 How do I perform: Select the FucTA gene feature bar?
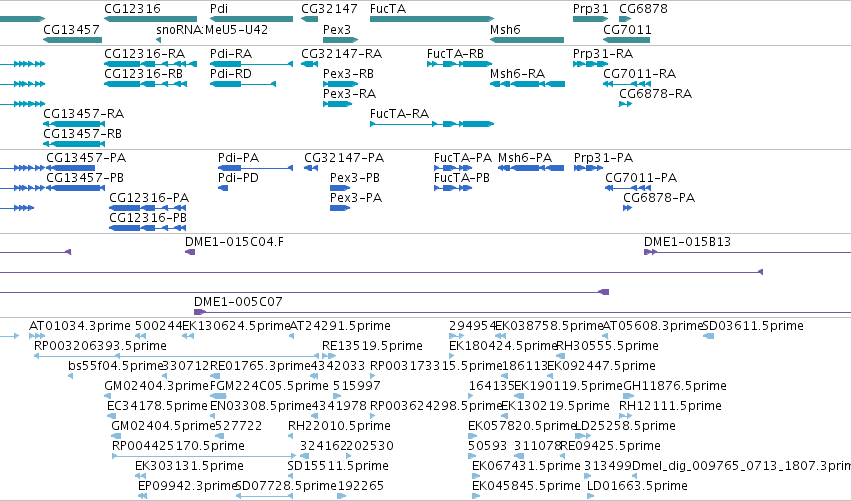click(432, 19)
